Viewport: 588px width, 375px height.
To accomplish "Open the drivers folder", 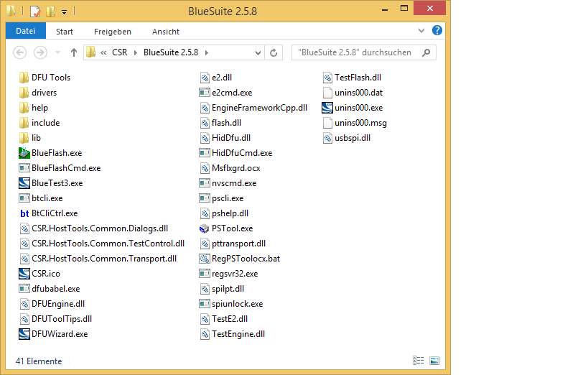I will [x=38, y=93].
